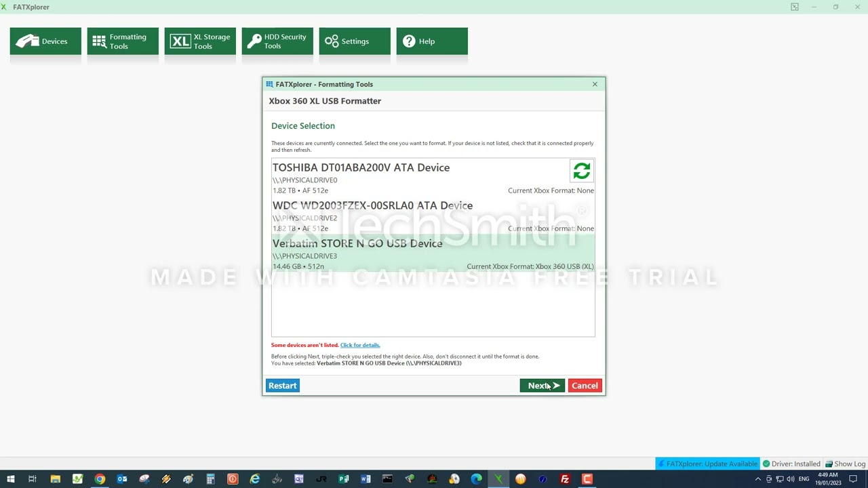Viewport: 868px width, 488px height.
Task: Open the notification center icon
Action: click(x=853, y=479)
